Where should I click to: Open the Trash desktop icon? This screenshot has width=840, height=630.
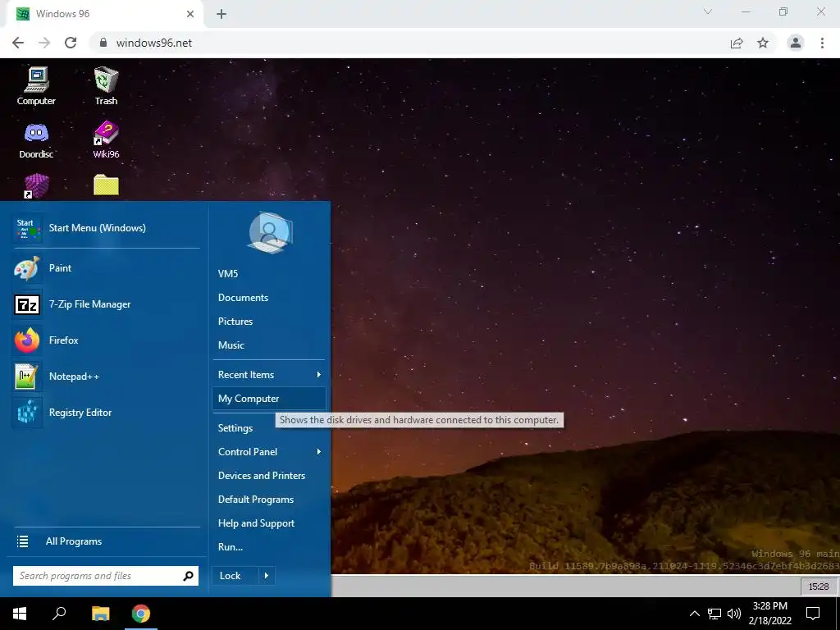106,85
